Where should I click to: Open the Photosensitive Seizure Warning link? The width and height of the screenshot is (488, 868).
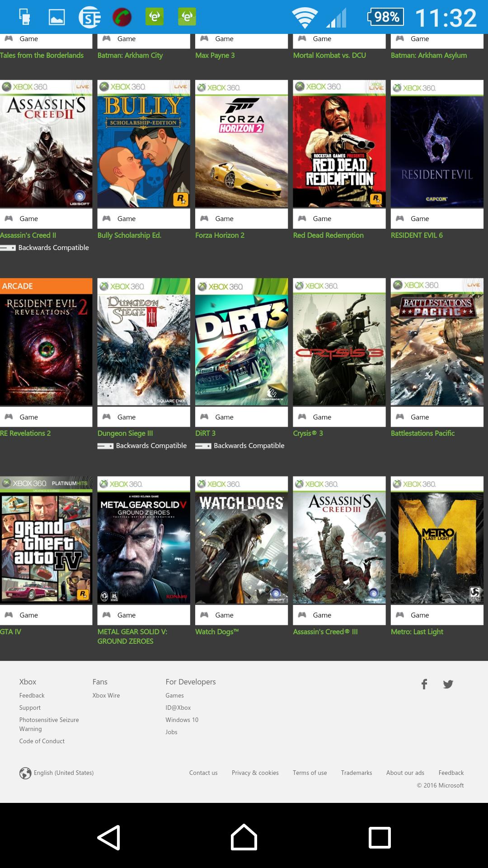pyautogui.click(x=49, y=724)
